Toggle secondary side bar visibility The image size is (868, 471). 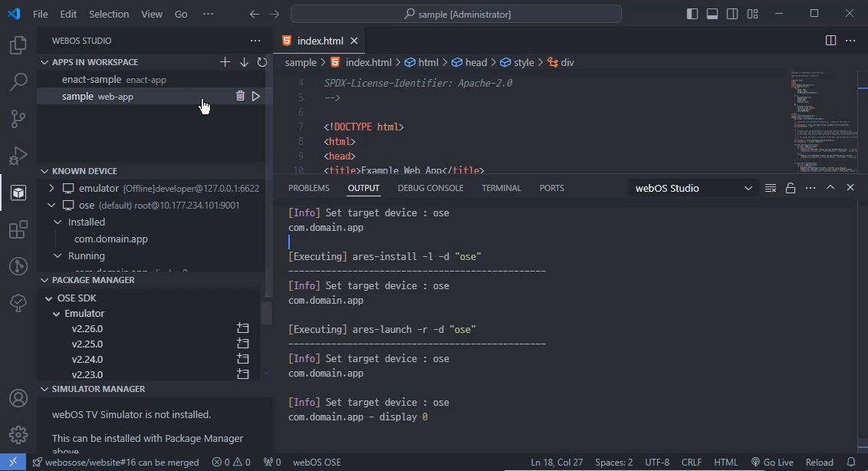732,14
